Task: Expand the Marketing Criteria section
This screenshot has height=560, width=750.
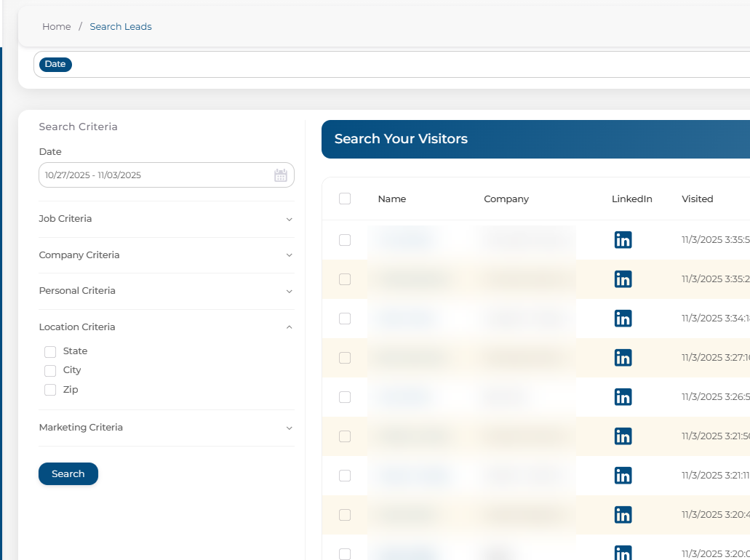Action: pyautogui.click(x=166, y=428)
